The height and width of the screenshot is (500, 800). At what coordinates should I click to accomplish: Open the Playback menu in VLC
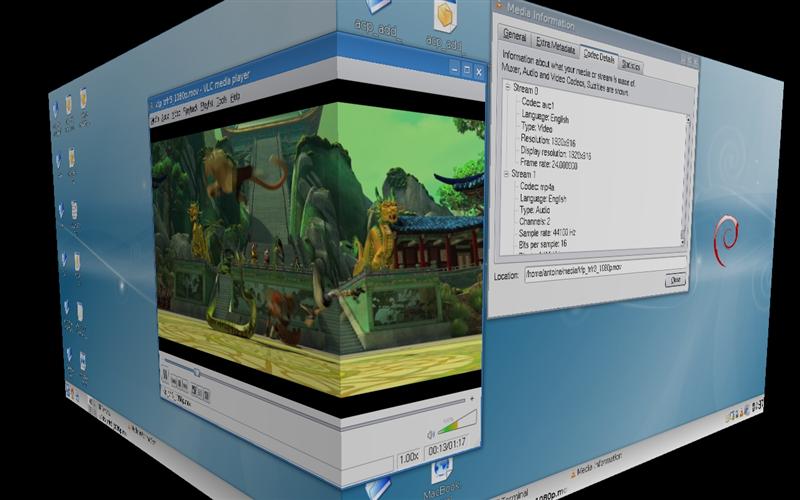(189, 109)
